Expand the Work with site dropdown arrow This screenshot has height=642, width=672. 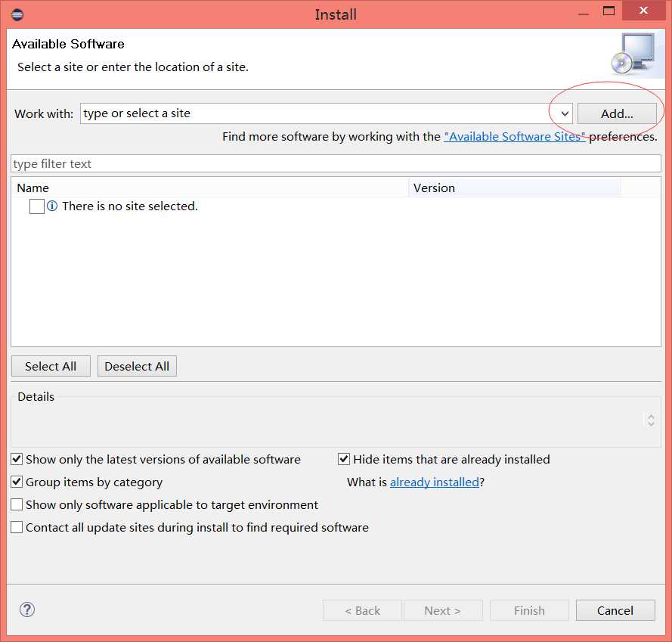pyautogui.click(x=565, y=113)
